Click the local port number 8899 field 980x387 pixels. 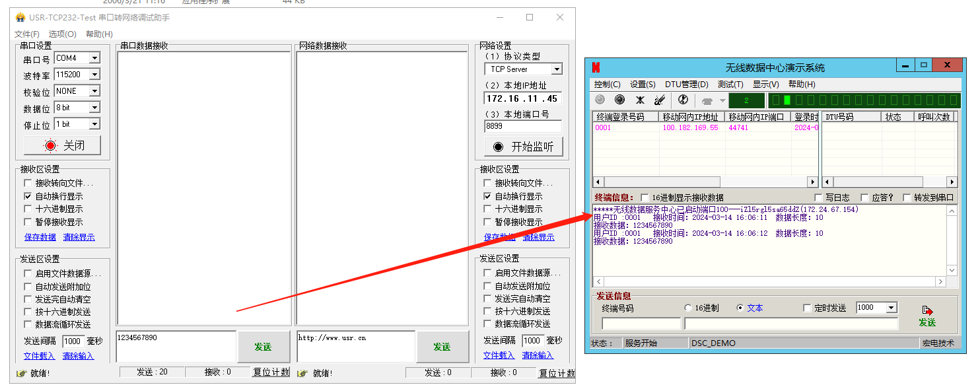pos(522,126)
